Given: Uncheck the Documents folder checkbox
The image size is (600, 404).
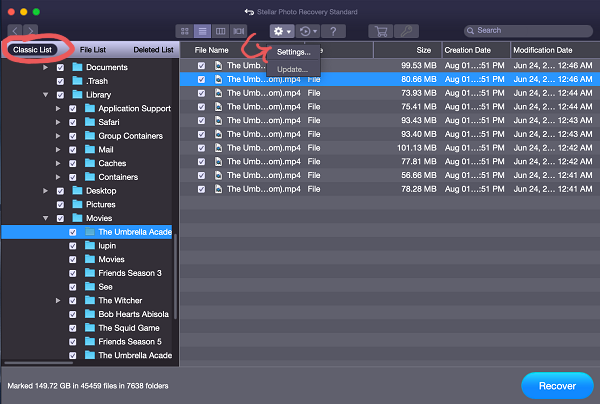Looking at the screenshot, I should [x=60, y=68].
